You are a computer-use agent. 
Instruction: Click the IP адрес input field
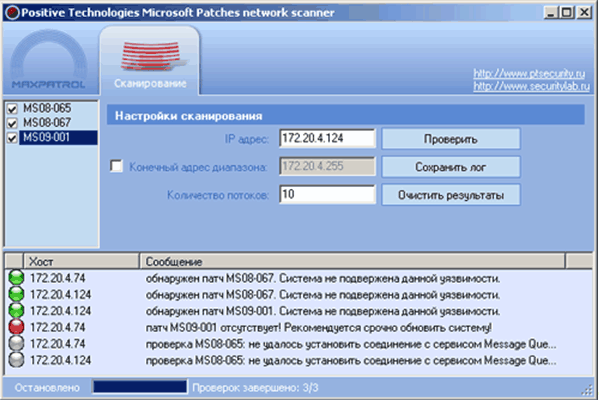[x=327, y=138]
